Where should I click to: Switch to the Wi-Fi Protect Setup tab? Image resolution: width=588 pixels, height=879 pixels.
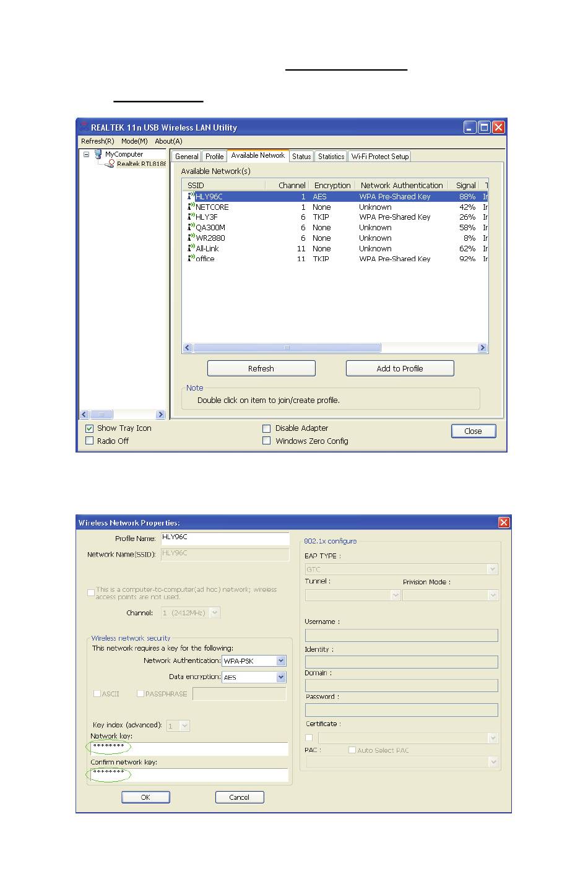tap(380, 157)
